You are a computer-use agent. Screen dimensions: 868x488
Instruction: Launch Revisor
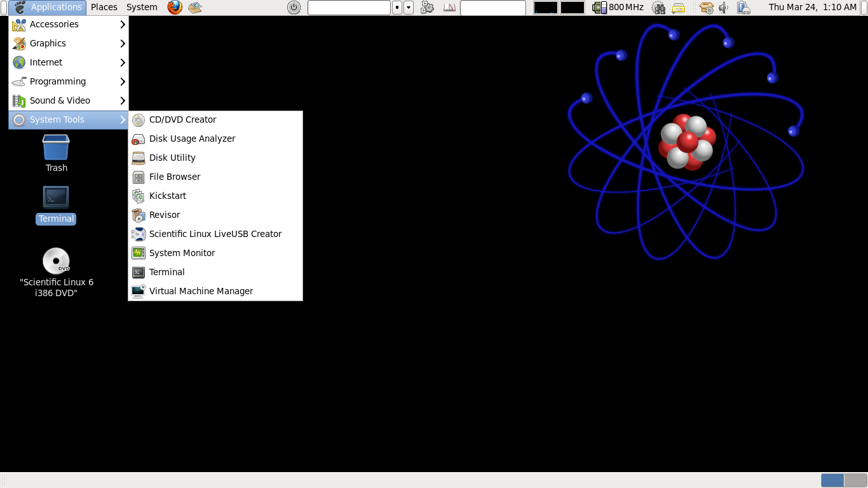[x=215, y=215]
